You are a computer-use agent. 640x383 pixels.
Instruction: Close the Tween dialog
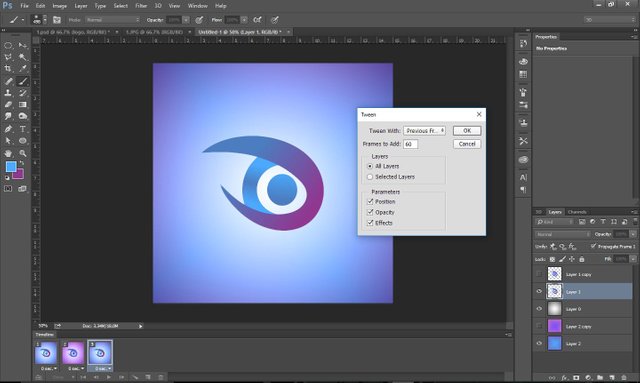pos(479,114)
